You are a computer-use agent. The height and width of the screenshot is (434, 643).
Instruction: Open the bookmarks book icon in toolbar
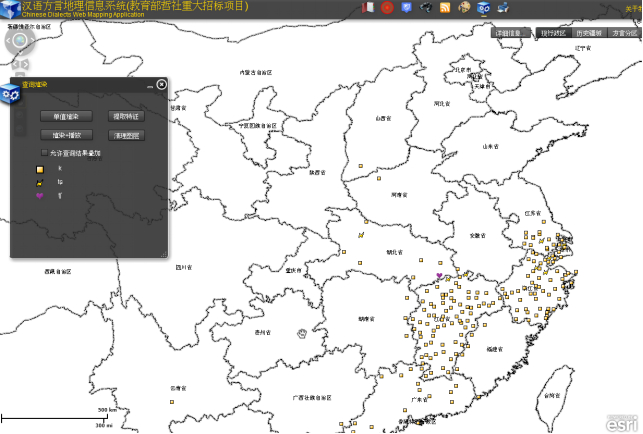click(368, 7)
